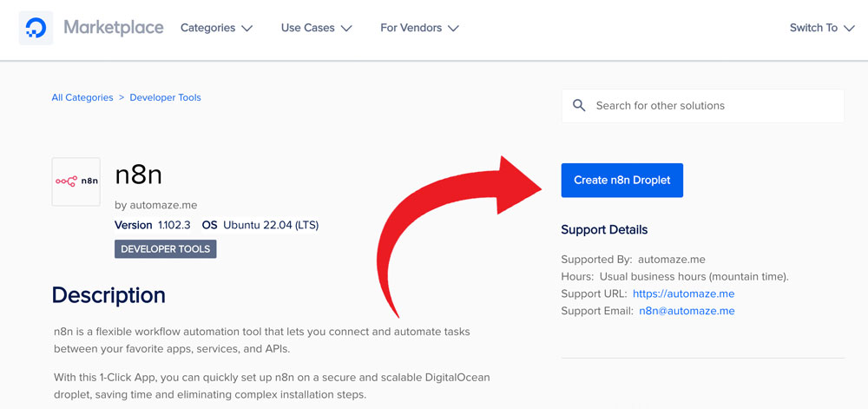Click the DEVELOPER TOOLS tag badge
This screenshot has height=409, width=868.
[x=166, y=249]
